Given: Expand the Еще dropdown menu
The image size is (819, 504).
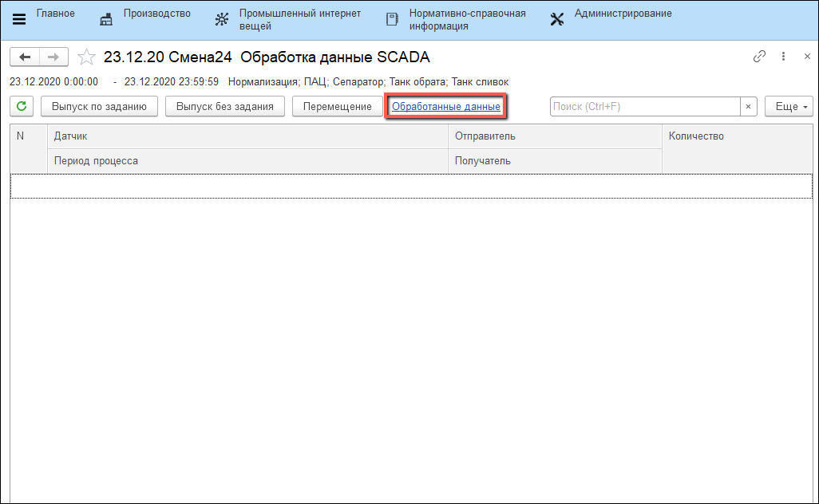Looking at the screenshot, I should tap(789, 107).
